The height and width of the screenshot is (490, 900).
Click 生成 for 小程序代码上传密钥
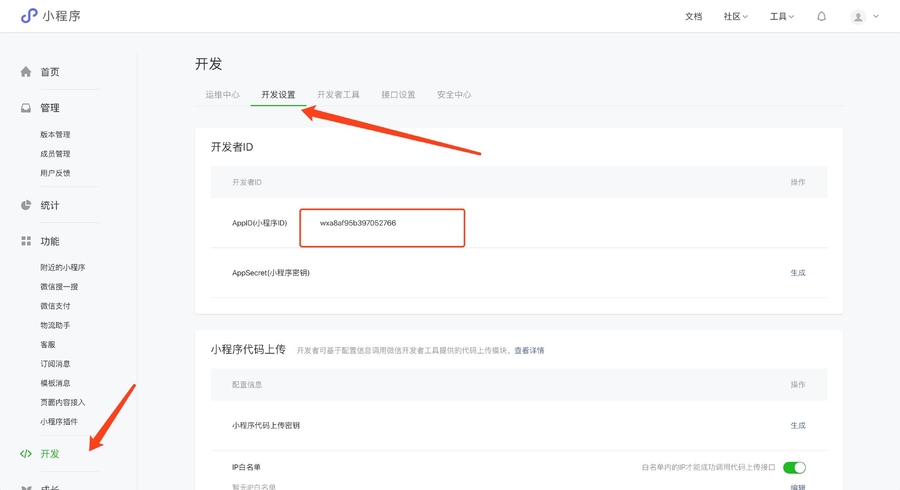pyautogui.click(x=797, y=425)
